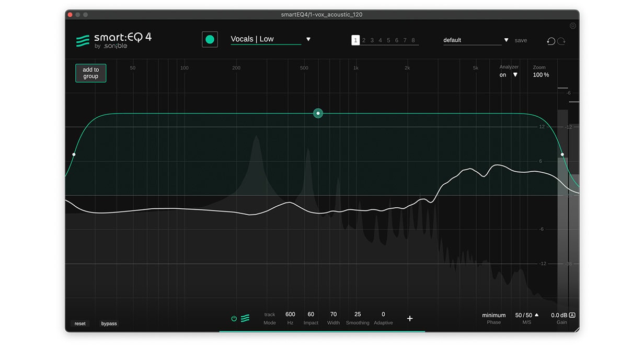Viewport: 644px width, 346px height.
Task: Click the reset button
Action: (x=80, y=323)
